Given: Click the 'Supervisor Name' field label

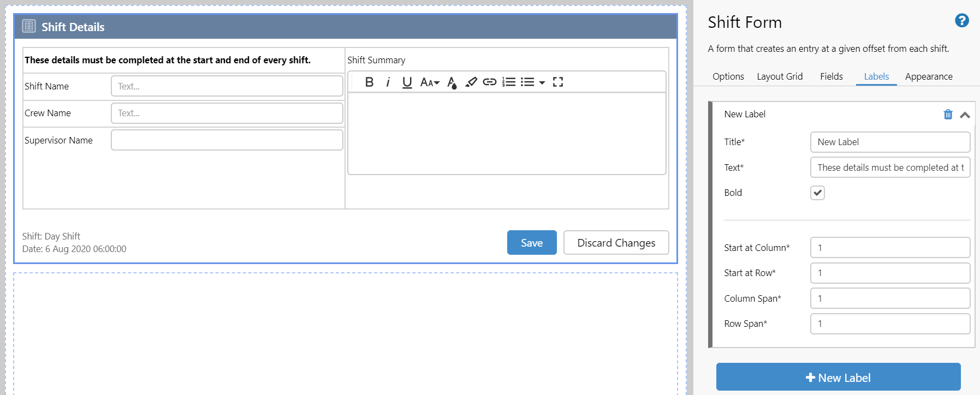Looking at the screenshot, I should (58, 140).
